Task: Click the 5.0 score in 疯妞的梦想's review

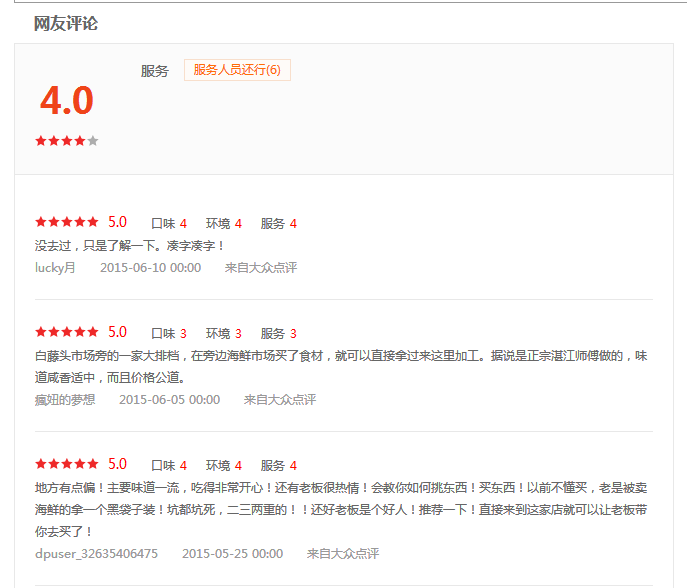Action: click(117, 332)
